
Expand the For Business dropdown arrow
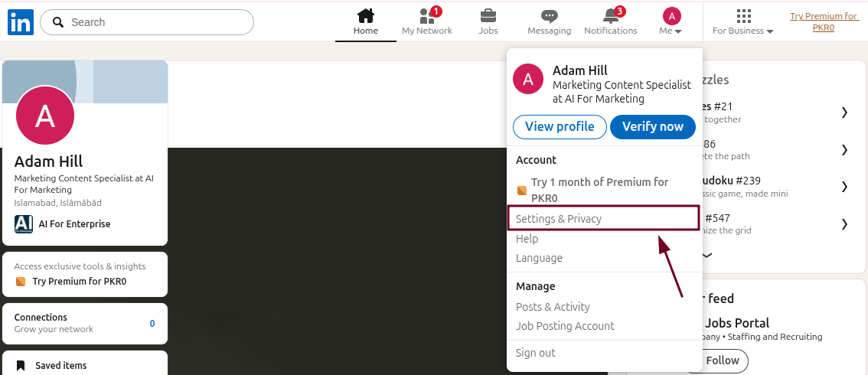click(769, 31)
